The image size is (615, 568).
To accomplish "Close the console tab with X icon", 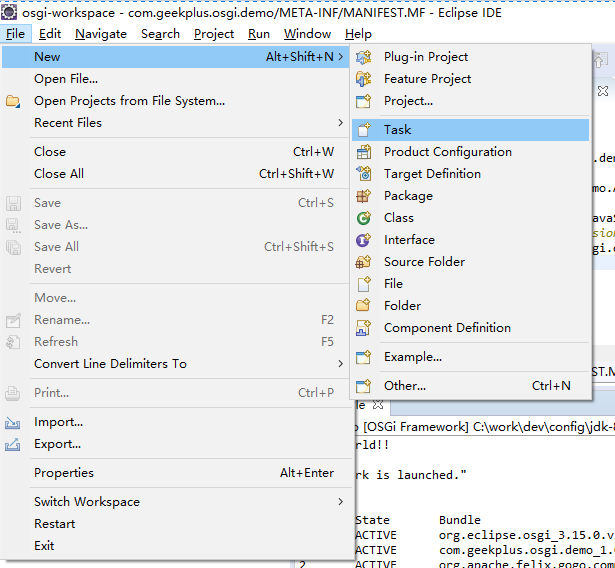I will tap(378, 404).
